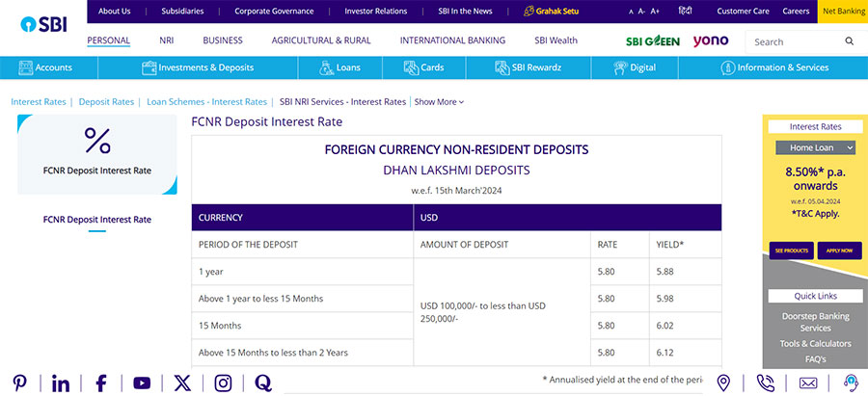Open the Investments & Deposits menu

pyautogui.click(x=198, y=68)
